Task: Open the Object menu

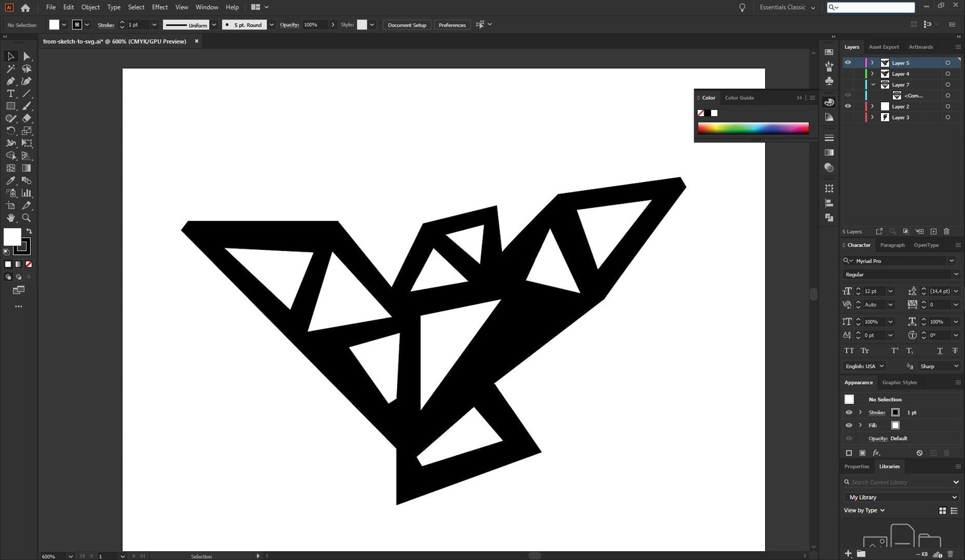Action: (x=90, y=8)
